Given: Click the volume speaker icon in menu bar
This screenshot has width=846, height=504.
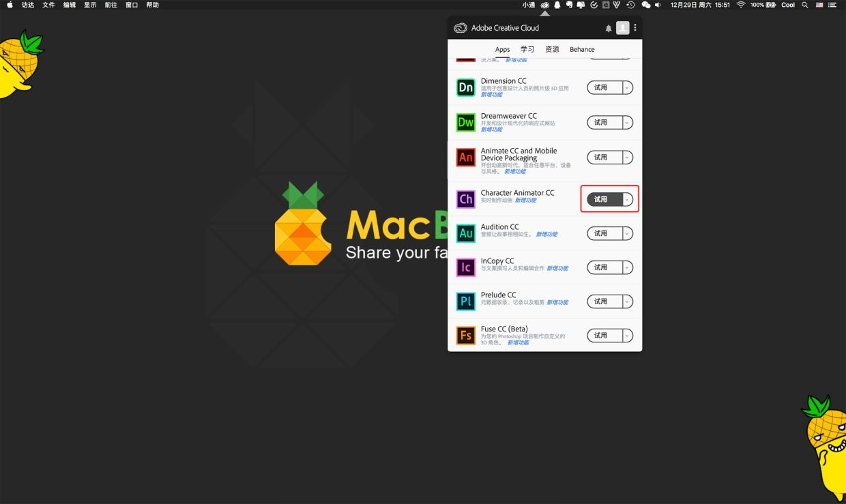Looking at the screenshot, I should (x=658, y=5).
